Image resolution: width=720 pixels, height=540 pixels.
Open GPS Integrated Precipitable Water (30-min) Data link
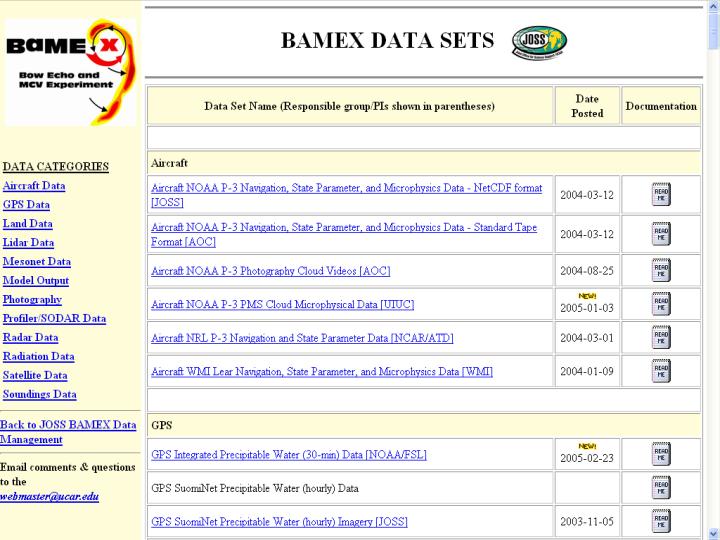tap(289, 455)
